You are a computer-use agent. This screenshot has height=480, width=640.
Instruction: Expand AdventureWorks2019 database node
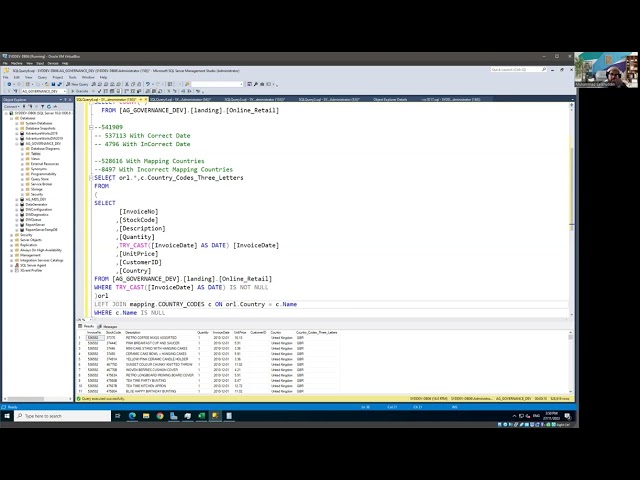17,133
